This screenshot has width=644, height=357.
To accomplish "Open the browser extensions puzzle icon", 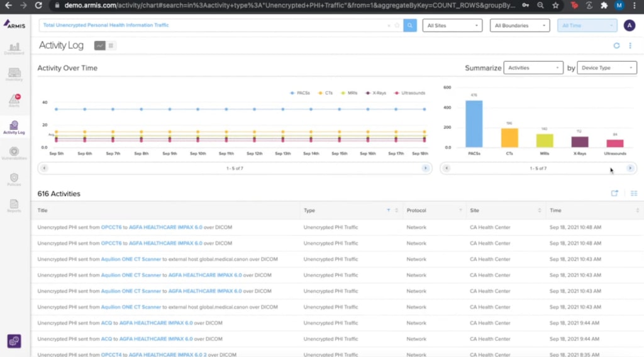I will (604, 5).
